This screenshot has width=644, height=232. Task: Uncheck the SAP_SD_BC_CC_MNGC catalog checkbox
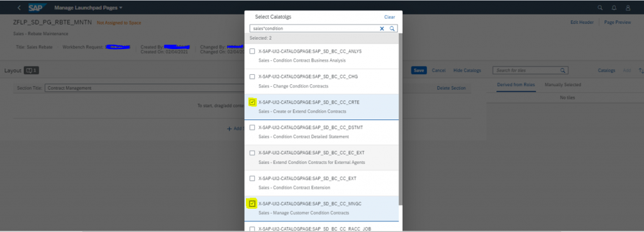pos(252,204)
